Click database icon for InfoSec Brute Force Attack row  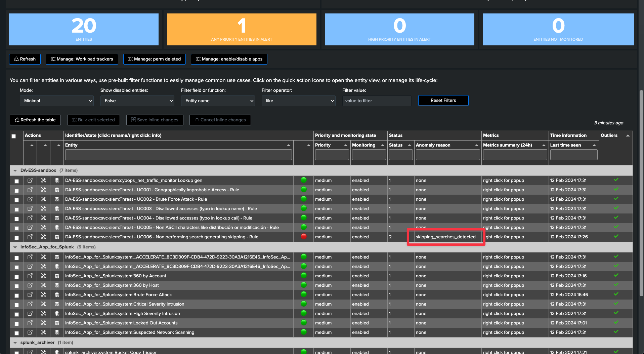point(57,294)
